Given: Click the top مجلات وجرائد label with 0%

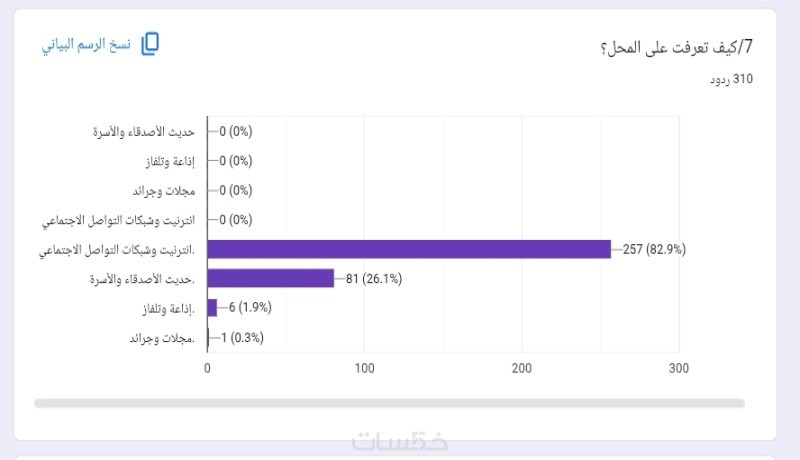Looking at the screenshot, I should click(x=164, y=191).
